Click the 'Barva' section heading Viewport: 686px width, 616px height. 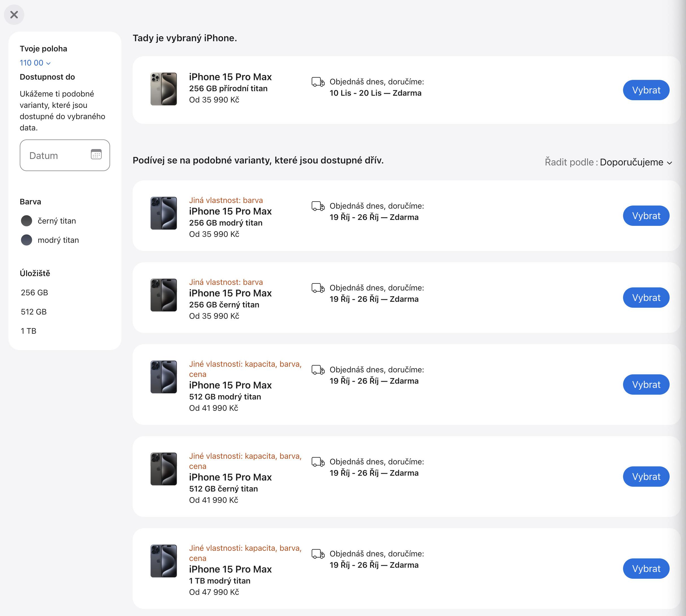[30, 202]
